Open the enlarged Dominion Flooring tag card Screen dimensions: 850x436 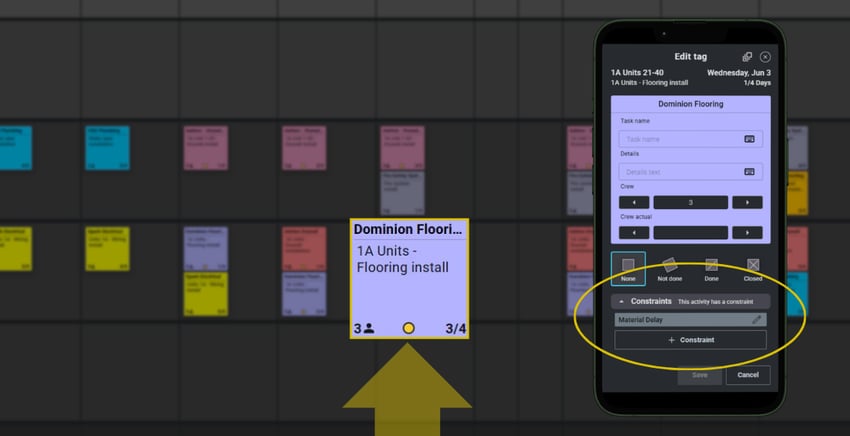[409, 279]
